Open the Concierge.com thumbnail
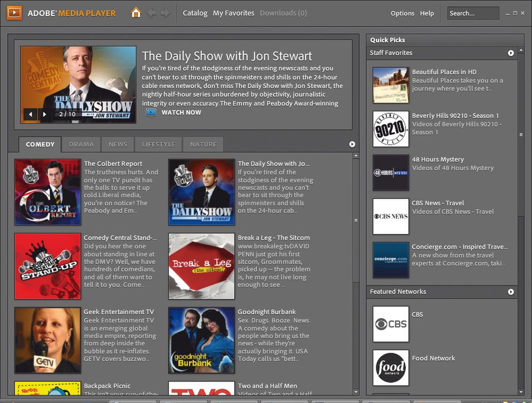Screen dimensions: 532x403 pos(390,260)
